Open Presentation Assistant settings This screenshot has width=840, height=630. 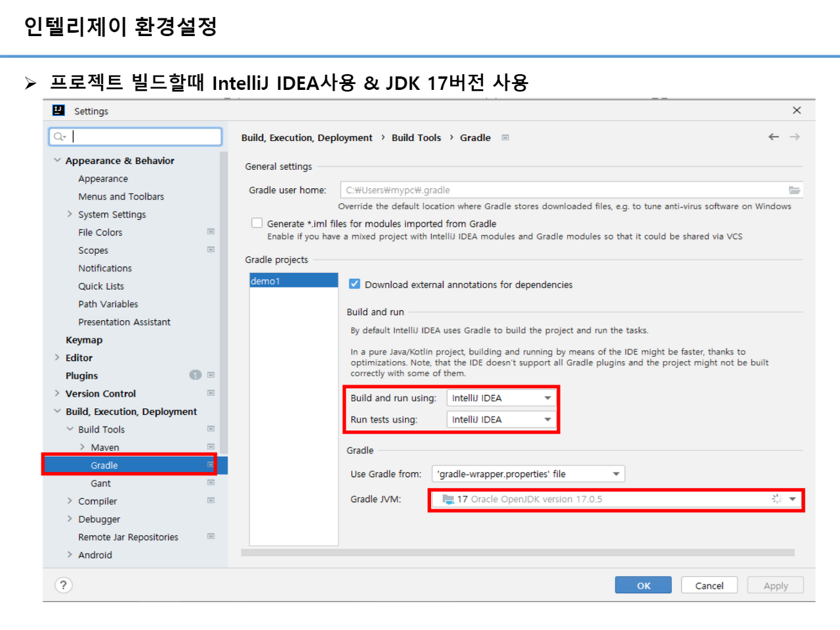[x=124, y=322]
